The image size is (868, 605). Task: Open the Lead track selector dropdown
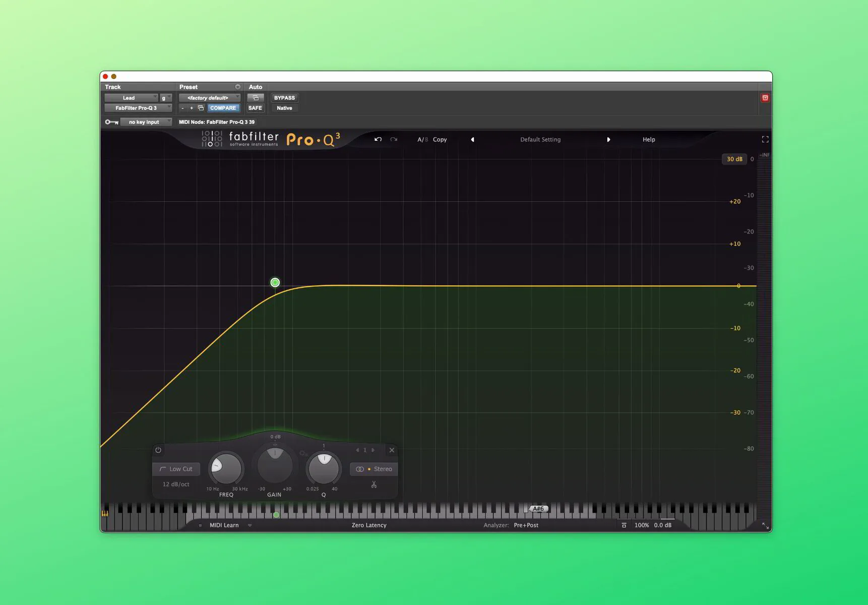click(131, 98)
